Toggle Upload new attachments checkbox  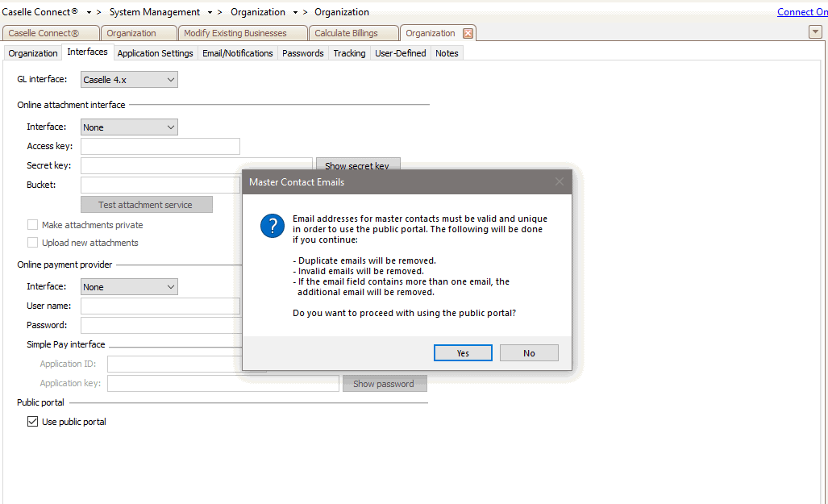pyautogui.click(x=33, y=243)
